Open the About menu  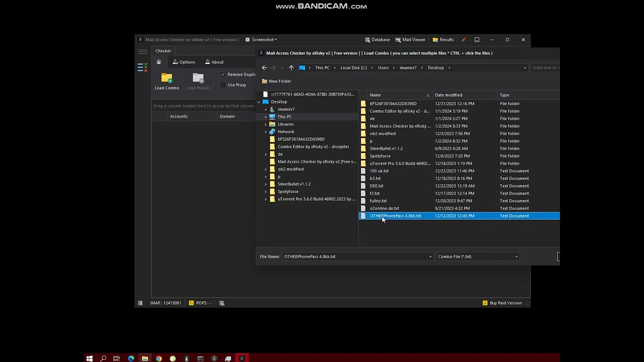tap(214, 62)
